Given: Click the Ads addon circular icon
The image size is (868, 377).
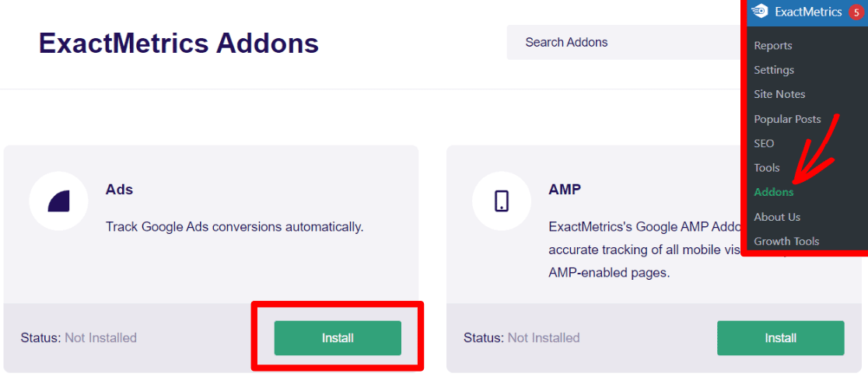Looking at the screenshot, I should point(58,201).
